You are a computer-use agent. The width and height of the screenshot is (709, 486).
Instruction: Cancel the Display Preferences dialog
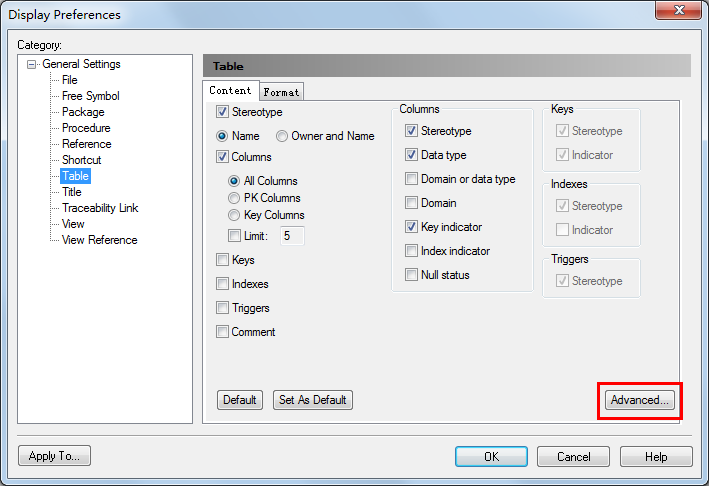(573, 457)
